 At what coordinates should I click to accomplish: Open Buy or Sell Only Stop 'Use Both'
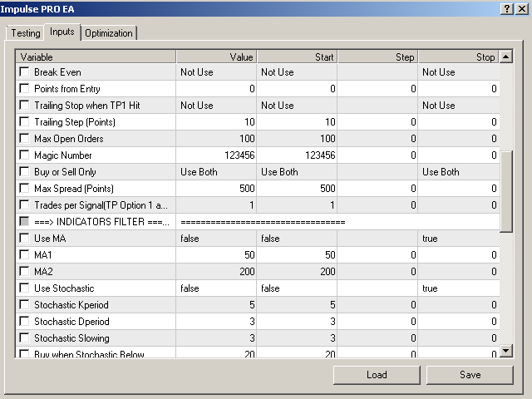pyautogui.click(x=459, y=172)
